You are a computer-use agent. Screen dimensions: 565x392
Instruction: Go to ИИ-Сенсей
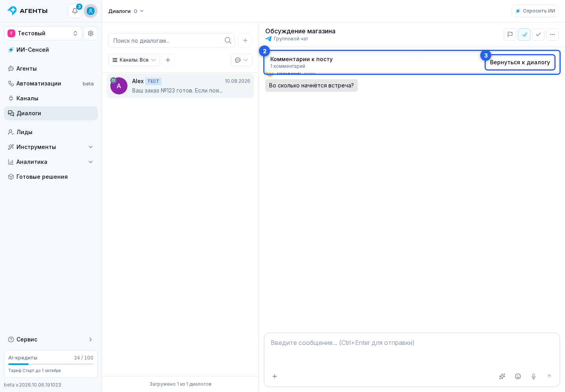click(x=51, y=50)
